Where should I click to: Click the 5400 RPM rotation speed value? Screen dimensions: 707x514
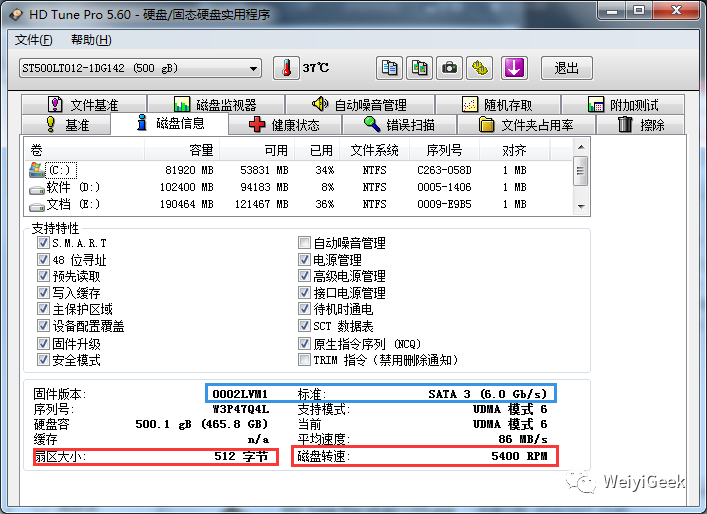click(519, 456)
